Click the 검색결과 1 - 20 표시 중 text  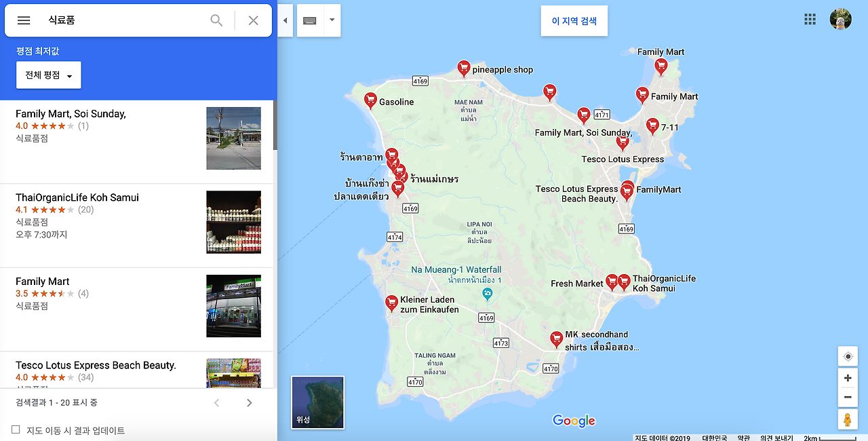point(56,402)
